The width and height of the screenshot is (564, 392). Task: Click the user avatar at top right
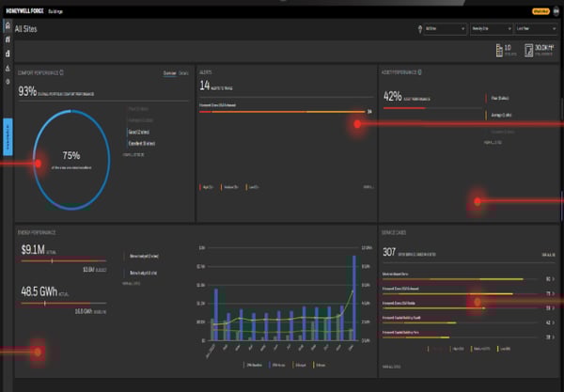pyautogui.click(x=555, y=11)
